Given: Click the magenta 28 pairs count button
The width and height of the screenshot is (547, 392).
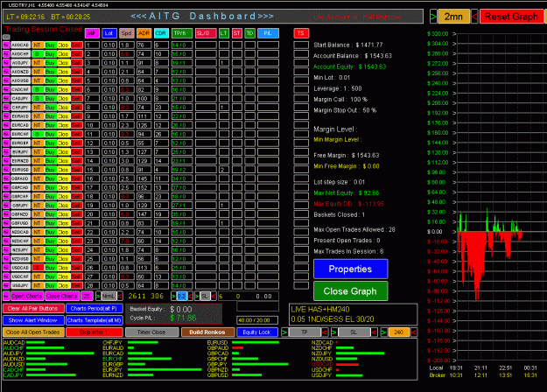Looking at the screenshot, I should pos(87,296).
